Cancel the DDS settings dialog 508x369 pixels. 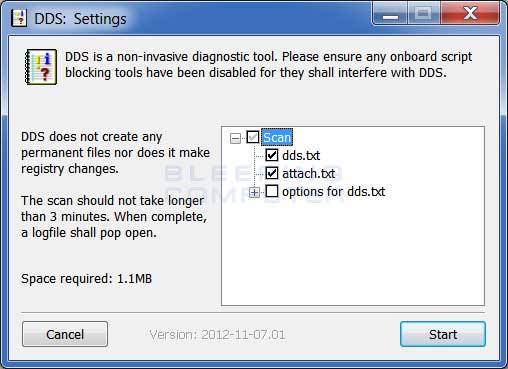[x=65, y=334]
